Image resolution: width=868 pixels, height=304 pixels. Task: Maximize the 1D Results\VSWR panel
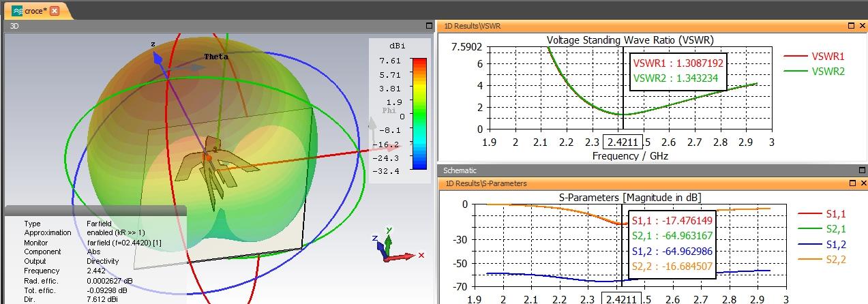(x=852, y=26)
